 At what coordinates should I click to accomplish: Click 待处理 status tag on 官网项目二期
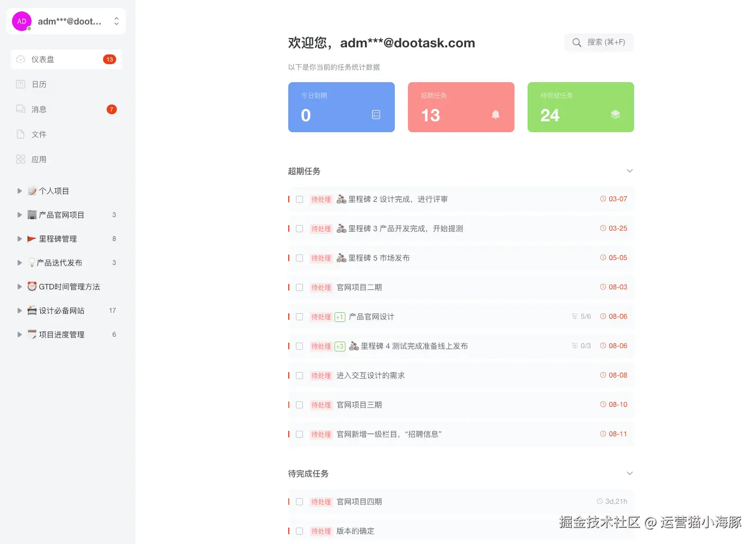tap(321, 288)
